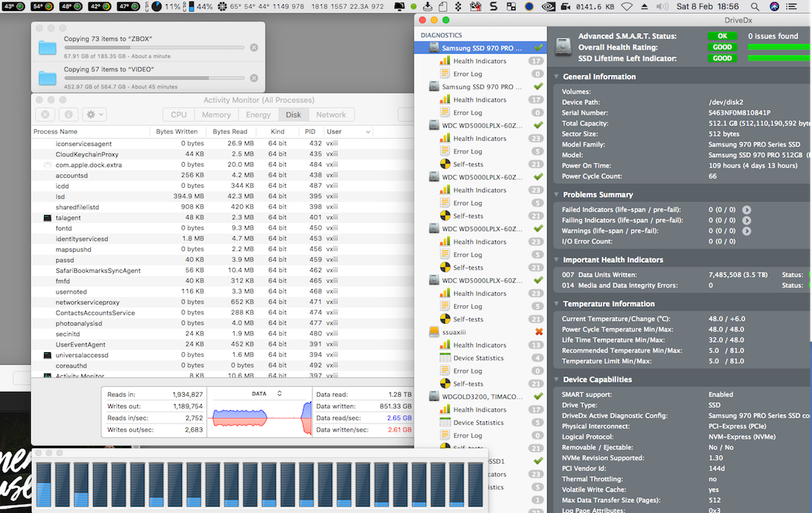Click the drive icon beside S.M.A.R.T. status
This screenshot has height=513, width=812.
pos(563,47)
